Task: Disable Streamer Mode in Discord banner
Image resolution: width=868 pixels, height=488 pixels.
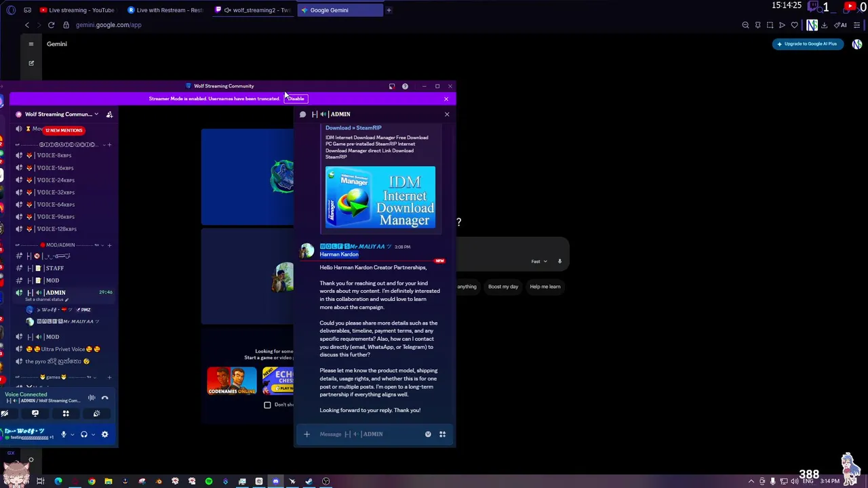Action: pyautogui.click(x=296, y=99)
